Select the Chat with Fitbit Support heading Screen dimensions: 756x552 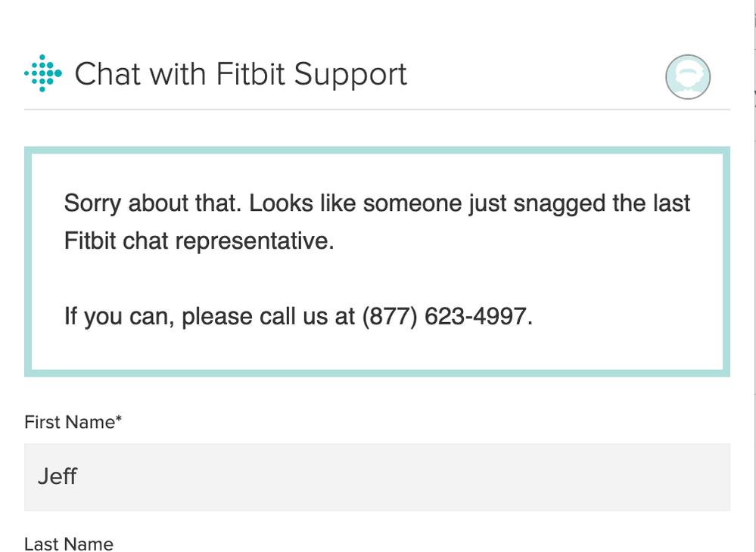pos(241,74)
